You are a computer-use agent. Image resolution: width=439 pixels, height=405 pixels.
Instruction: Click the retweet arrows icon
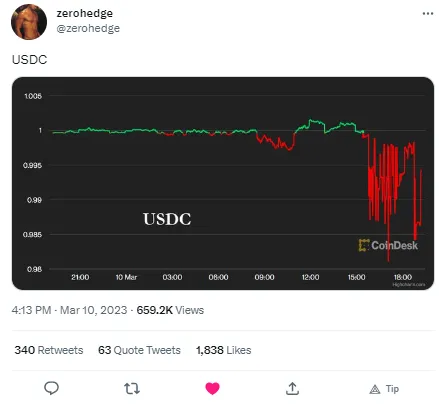point(132,388)
